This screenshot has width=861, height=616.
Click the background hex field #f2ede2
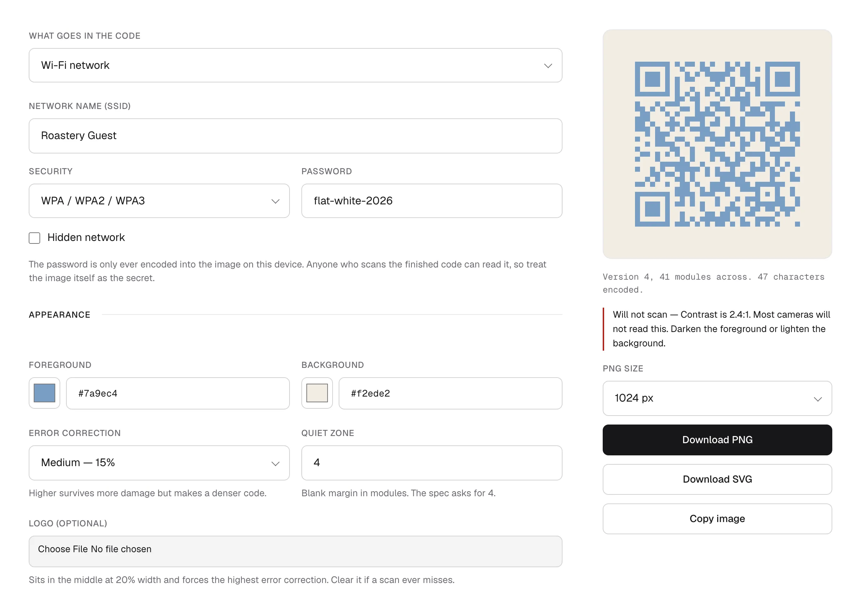pyautogui.click(x=450, y=393)
